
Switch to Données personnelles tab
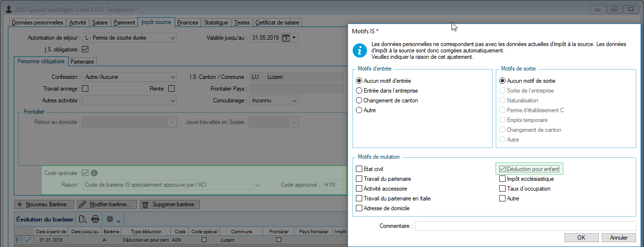point(37,23)
